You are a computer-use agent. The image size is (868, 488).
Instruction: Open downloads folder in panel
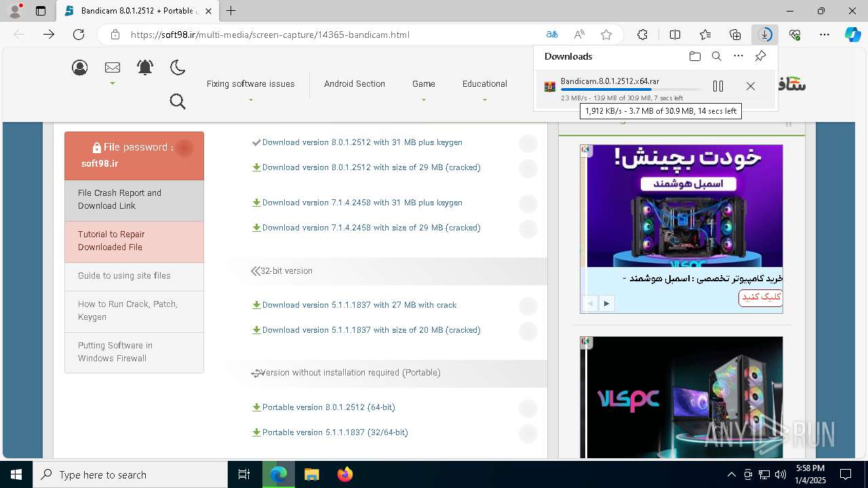694,56
